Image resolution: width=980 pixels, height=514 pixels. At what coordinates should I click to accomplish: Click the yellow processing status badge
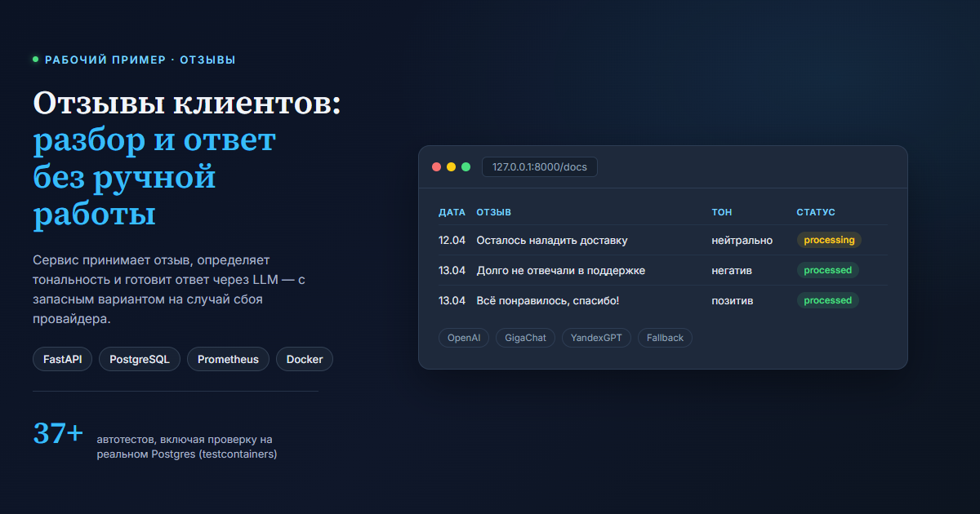pos(829,240)
